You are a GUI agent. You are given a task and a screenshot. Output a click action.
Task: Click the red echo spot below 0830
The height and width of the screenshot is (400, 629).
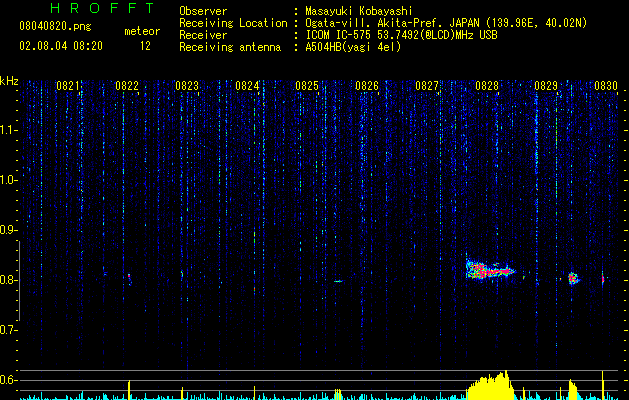click(603, 278)
